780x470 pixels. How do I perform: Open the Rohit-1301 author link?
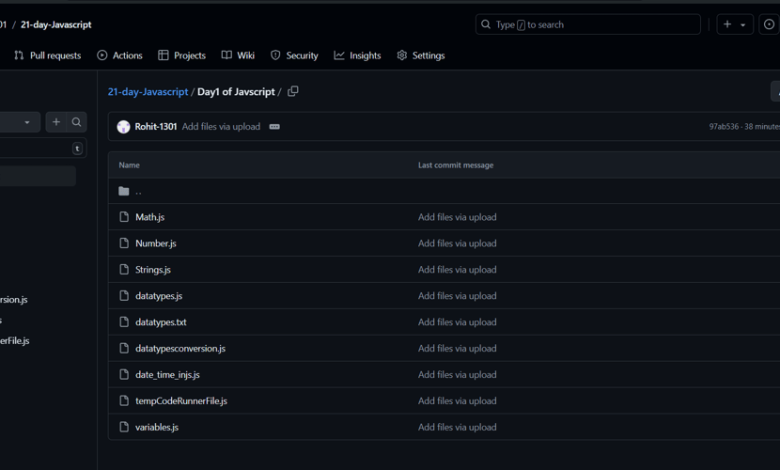point(156,127)
